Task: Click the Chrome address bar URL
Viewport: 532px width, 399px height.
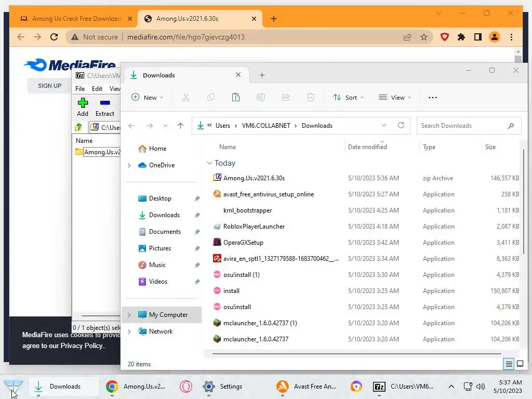Action: (x=185, y=37)
